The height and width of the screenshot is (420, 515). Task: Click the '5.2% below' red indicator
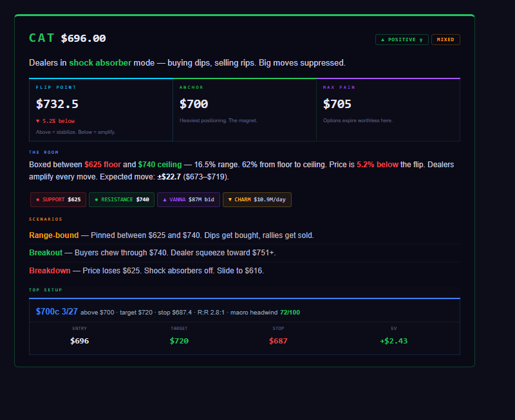point(55,121)
